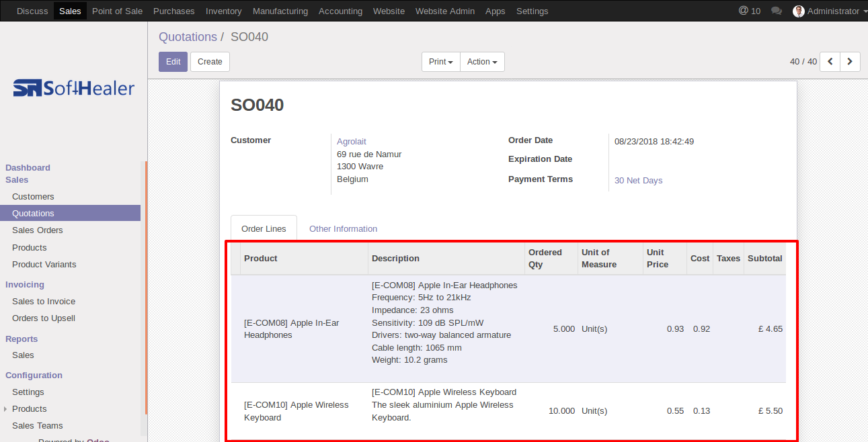The width and height of the screenshot is (868, 442).
Task: Click the Subtotal column header
Action: (765, 259)
